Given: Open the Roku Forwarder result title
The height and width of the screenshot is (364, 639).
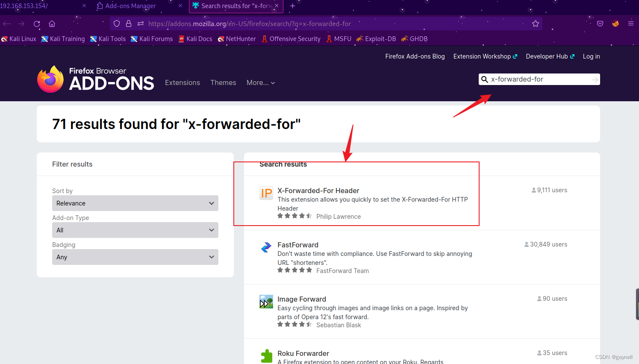Looking at the screenshot, I should point(303,353).
